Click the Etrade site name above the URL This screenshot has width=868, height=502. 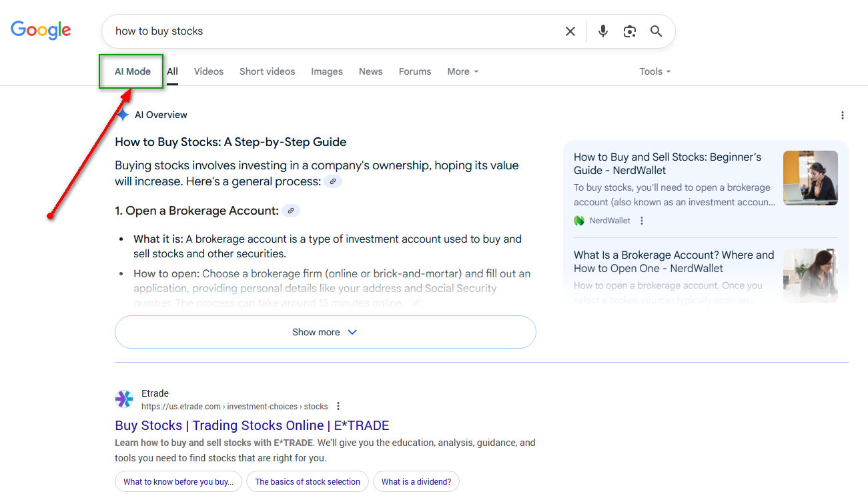(x=155, y=393)
